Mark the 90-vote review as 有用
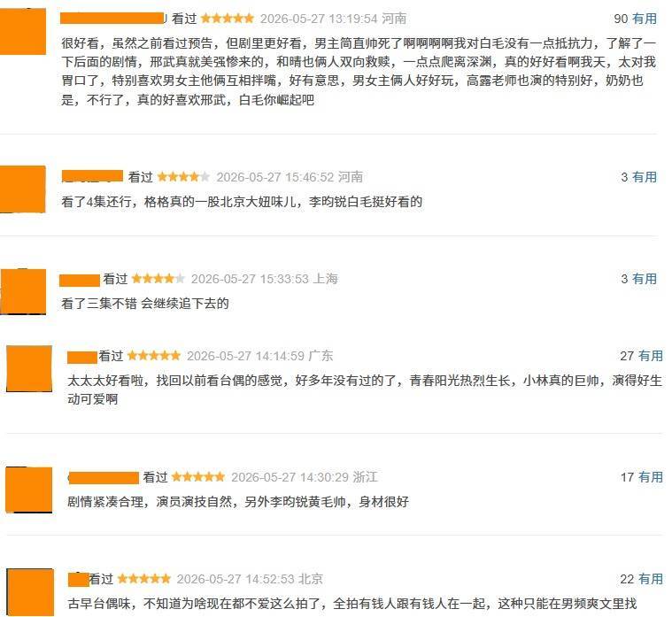672x617 pixels. tap(645, 19)
